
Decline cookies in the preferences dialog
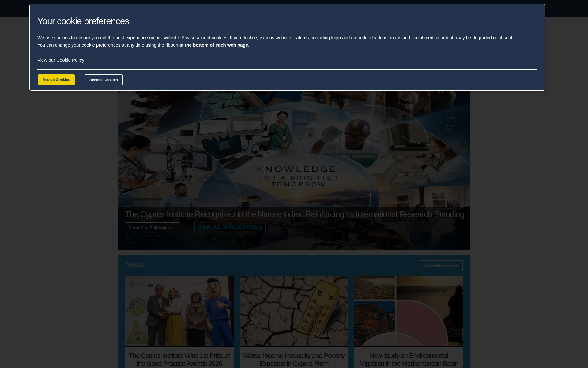click(x=104, y=80)
